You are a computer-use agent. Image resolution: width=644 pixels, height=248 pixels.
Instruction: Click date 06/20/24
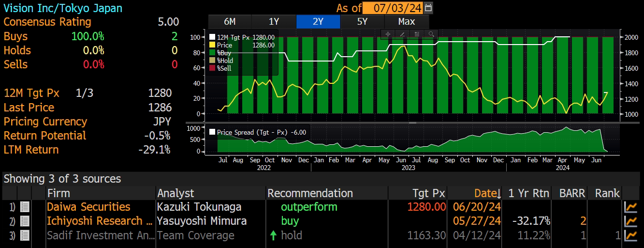pyautogui.click(x=477, y=207)
